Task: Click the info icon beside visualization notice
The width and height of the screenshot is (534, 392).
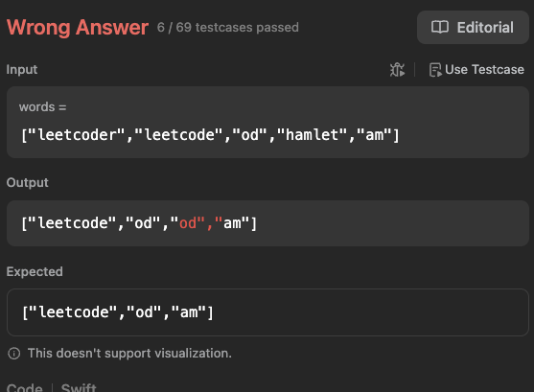Action: coord(14,354)
